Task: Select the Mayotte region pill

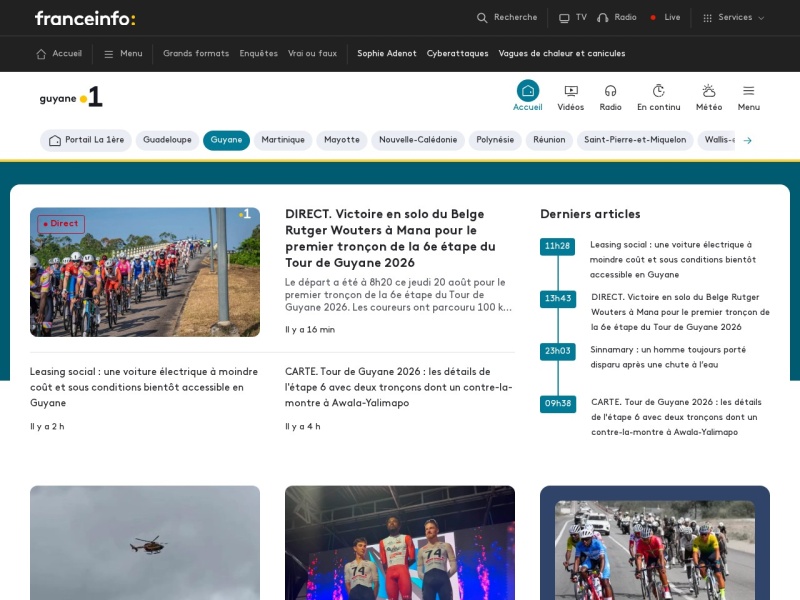Action: (x=342, y=140)
